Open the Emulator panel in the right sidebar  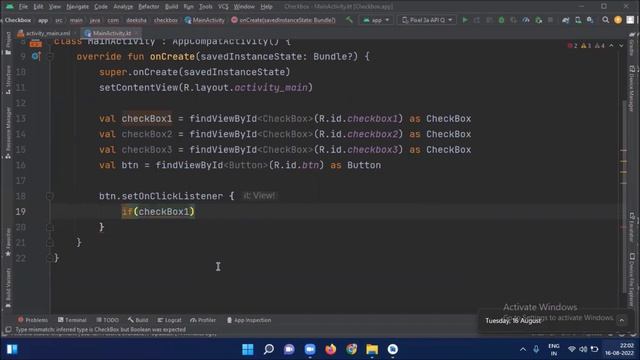pos(631,227)
